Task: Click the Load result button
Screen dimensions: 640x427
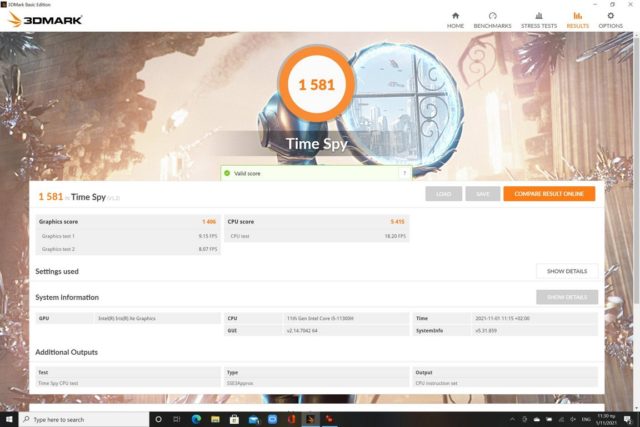Action: 444,194
